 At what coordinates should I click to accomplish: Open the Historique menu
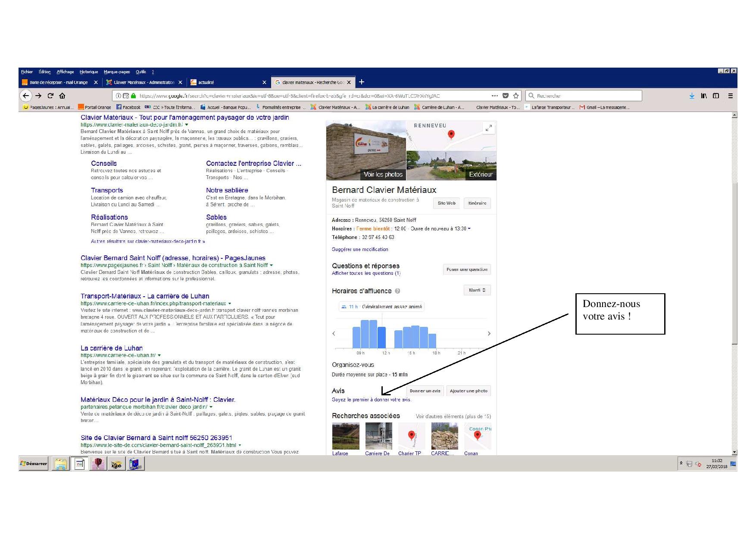pyautogui.click(x=89, y=72)
